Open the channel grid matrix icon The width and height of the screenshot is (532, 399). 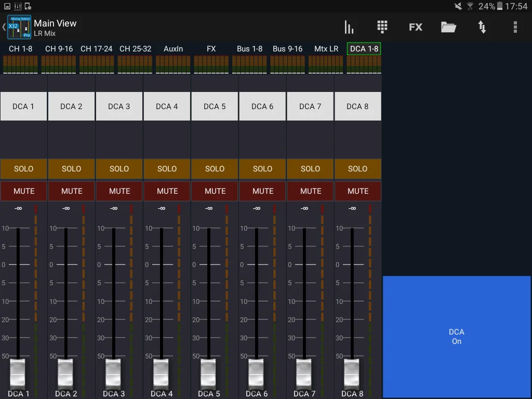click(382, 26)
